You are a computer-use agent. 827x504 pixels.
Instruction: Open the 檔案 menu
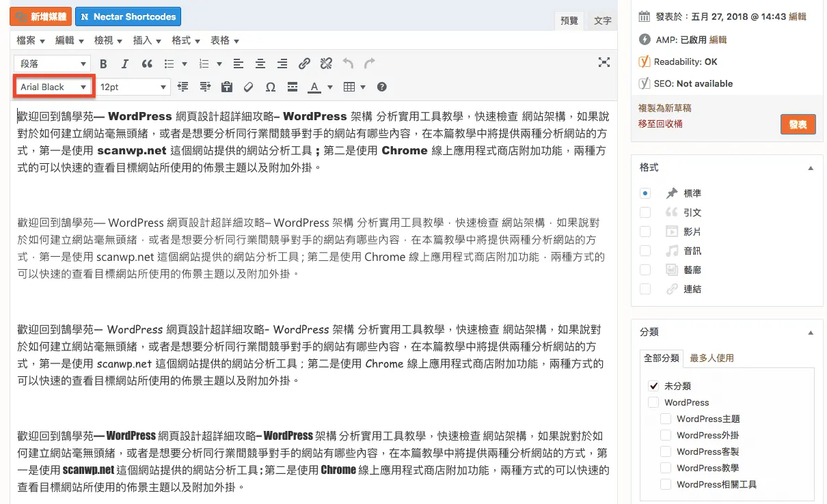(31, 40)
